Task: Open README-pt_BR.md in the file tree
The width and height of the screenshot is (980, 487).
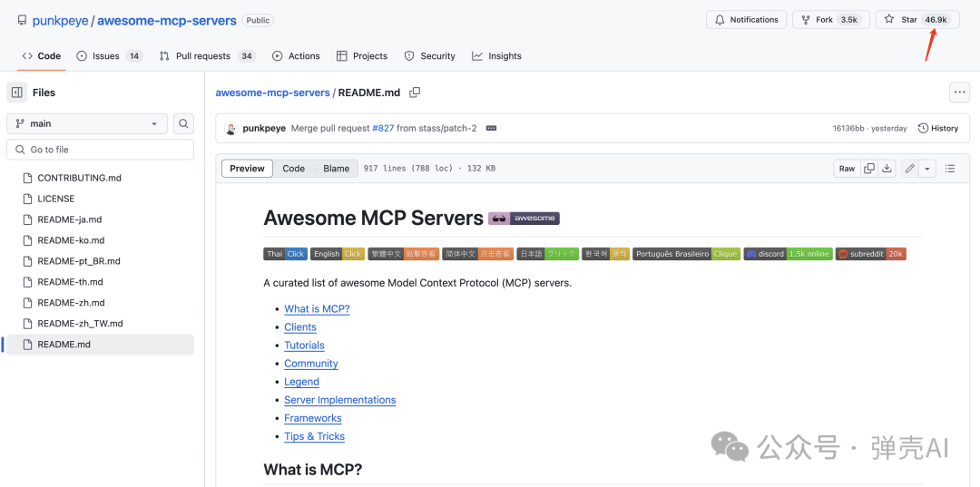Action: click(100, 261)
